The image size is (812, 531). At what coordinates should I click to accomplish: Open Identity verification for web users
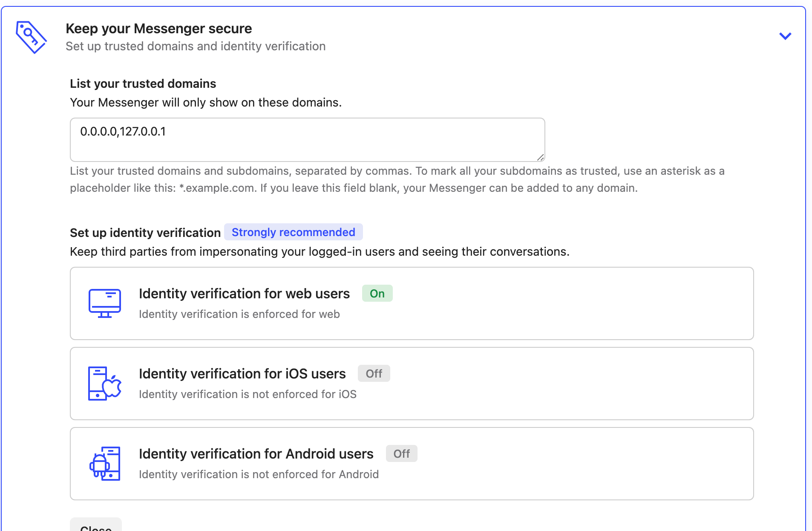pos(412,303)
